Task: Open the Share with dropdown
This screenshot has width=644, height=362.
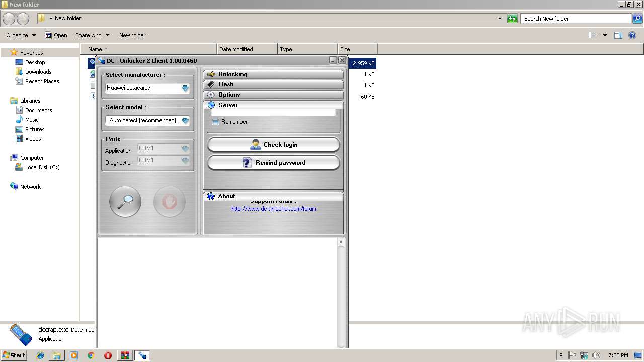Action: point(92,35)
